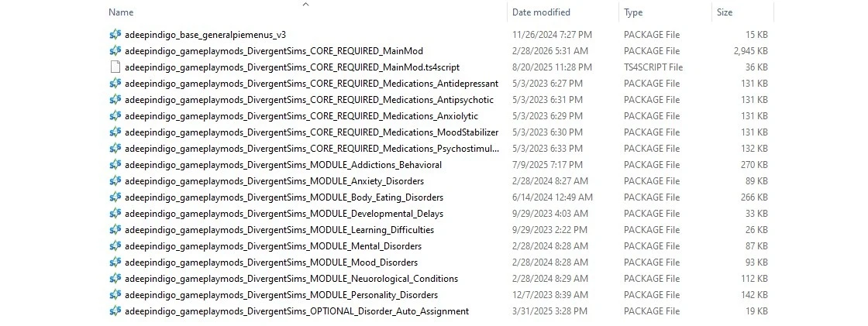Viewport: 868px width, 326px height.
Task: Select the Medications_MoodStabilizer file name
Action: point(311,132)
